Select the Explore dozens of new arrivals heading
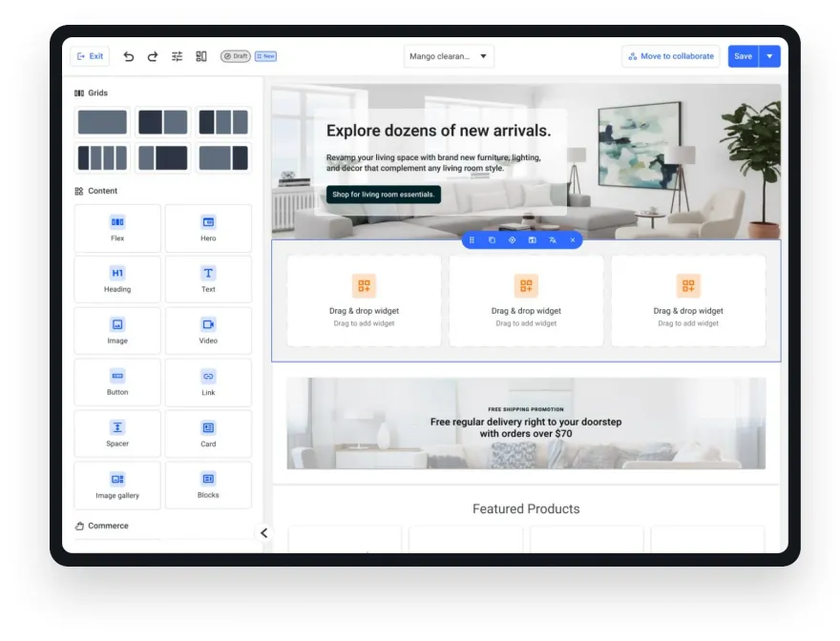Screen dimensions: 840x641 click(x=438, y=131)
